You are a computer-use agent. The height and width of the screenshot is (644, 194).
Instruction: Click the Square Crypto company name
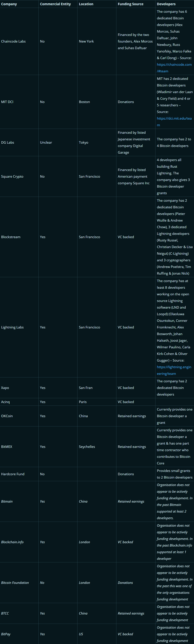12,176
